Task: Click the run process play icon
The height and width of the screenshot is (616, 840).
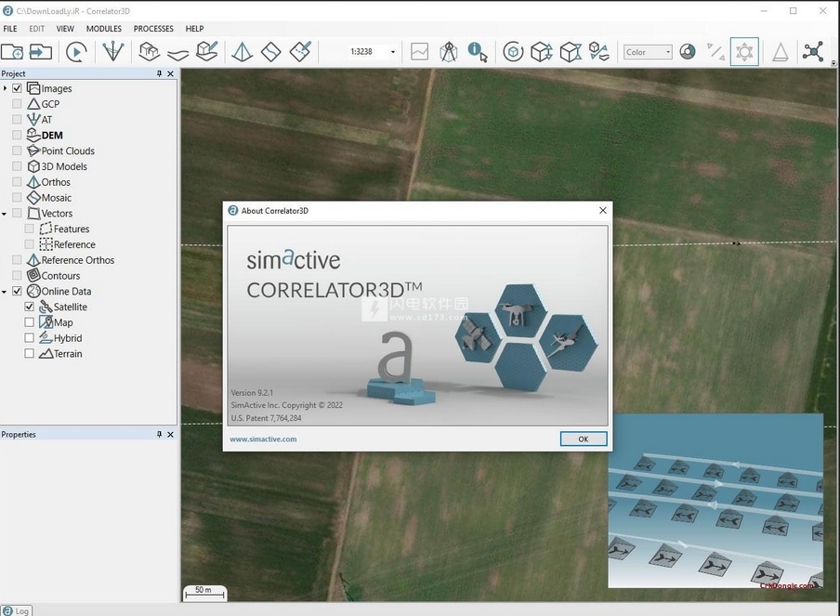Action: (76, 52)
